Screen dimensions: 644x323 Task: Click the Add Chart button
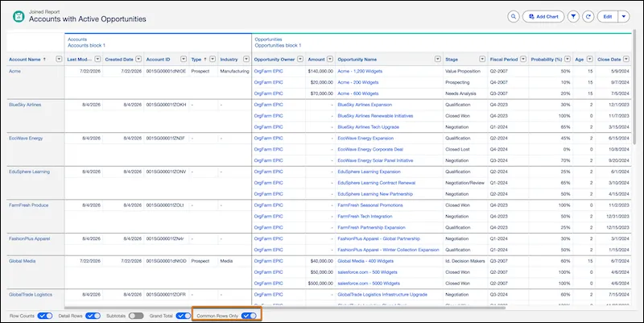click(543, 16)
